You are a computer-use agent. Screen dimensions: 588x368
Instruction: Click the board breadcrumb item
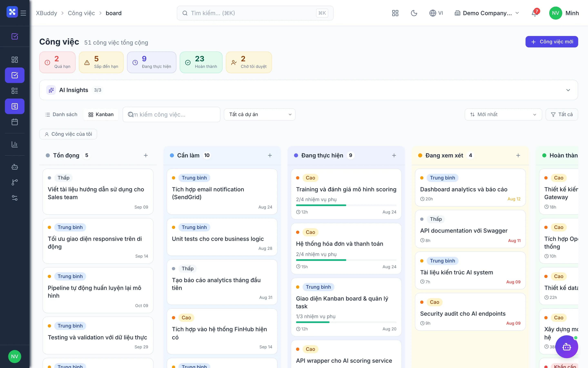pos(114,13)
